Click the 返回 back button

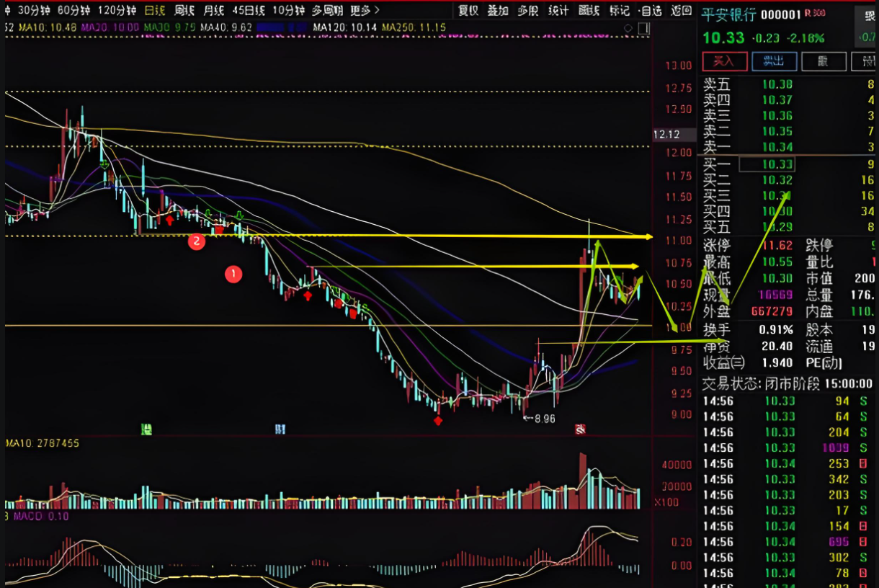tap(681, 10)
